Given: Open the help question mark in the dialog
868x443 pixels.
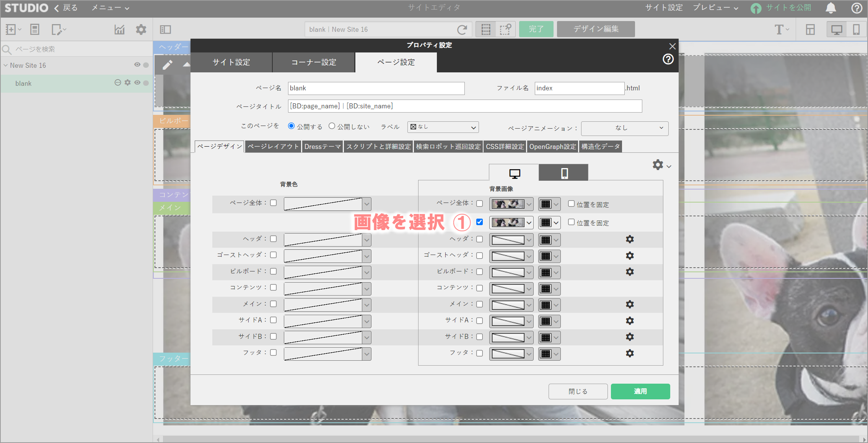Looking at the screenshot, I should (x=668, y=59).
